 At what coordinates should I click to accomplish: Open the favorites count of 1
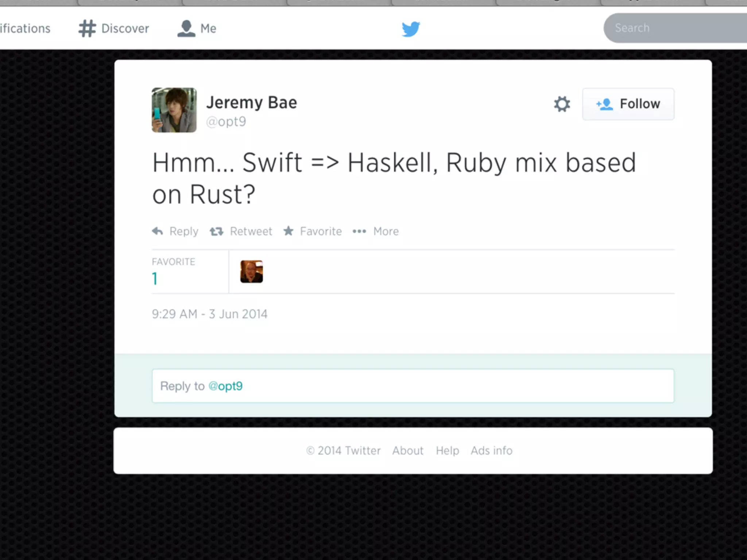155,279
